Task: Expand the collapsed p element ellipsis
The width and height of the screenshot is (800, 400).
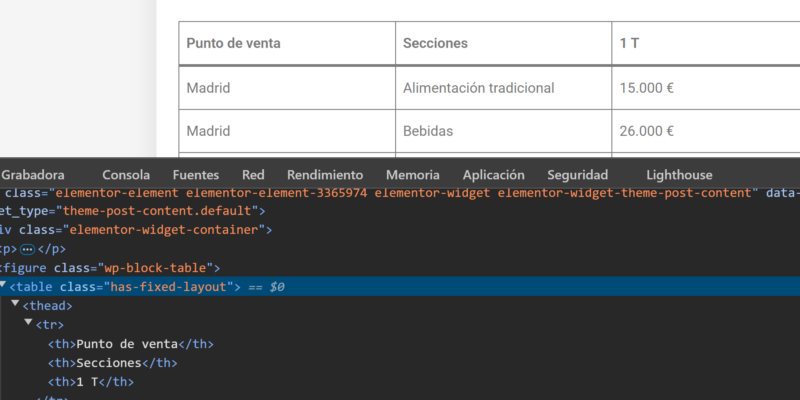Action: 27,249
